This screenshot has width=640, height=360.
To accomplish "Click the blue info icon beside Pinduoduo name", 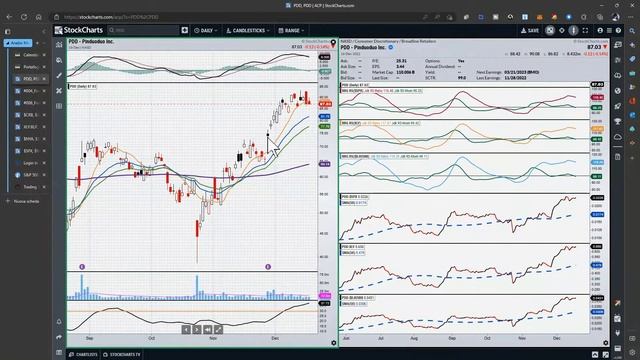I will click(x=391, y=47).
